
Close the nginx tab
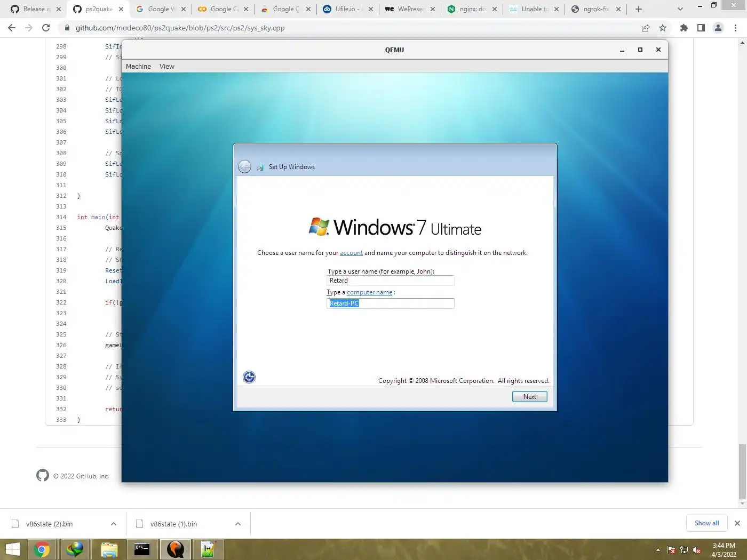495,9
